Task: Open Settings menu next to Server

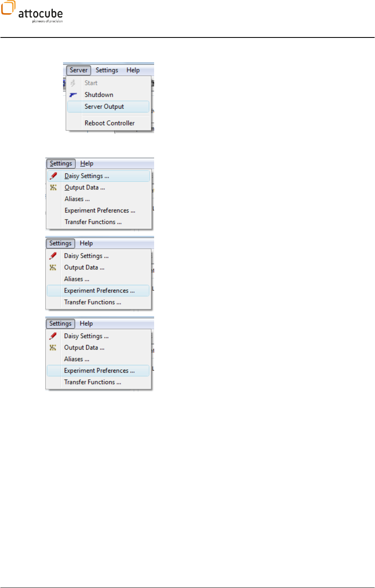Action: (x=107, y=70)
